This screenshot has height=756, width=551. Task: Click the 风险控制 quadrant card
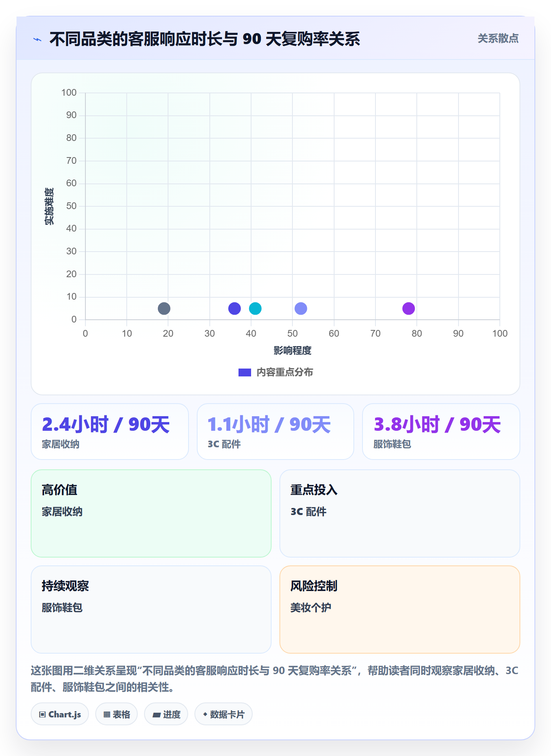point(400,610)
